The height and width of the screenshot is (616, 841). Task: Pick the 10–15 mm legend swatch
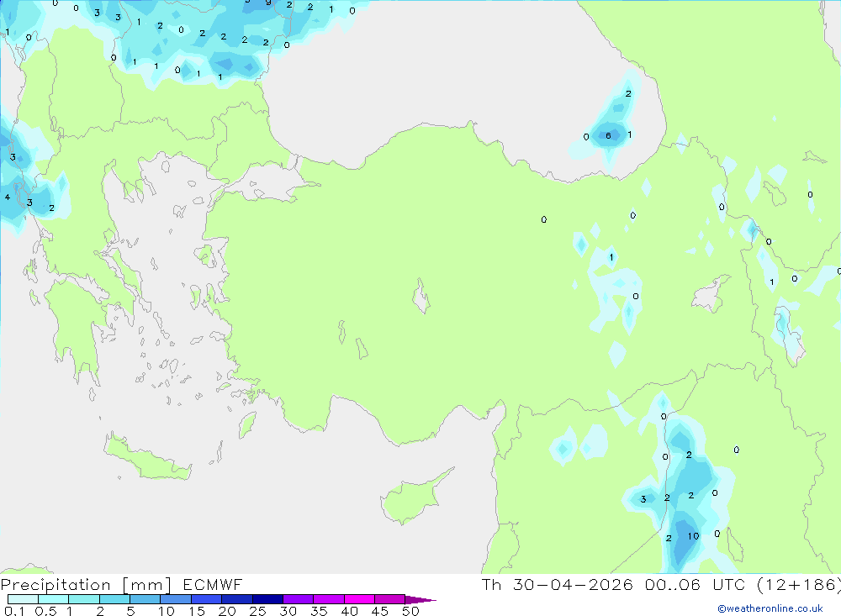[176, 599]
